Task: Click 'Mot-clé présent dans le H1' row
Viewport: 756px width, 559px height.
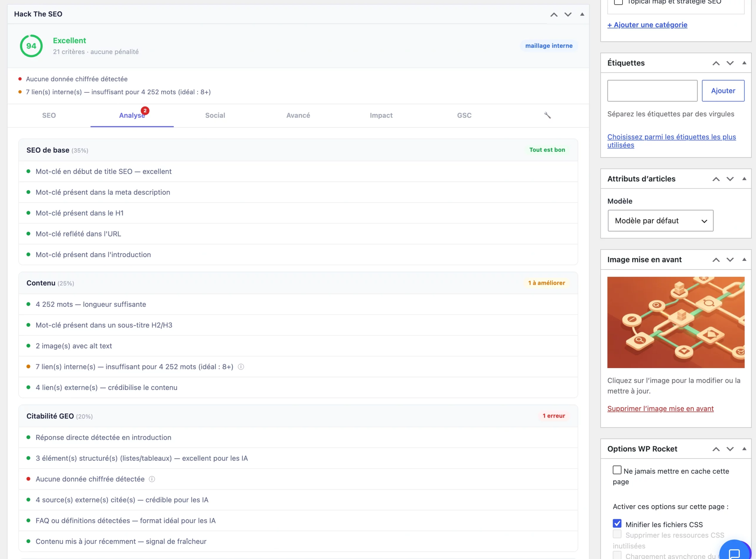Action: (298, 213)
